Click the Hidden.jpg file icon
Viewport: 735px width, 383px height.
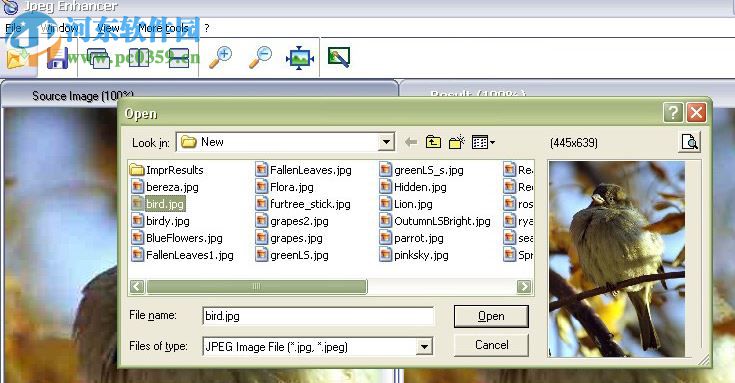[385, 187]
